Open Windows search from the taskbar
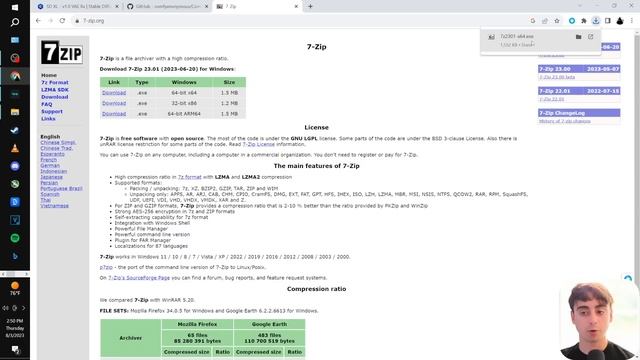This screenshot has height=360, width=640. 15,22
